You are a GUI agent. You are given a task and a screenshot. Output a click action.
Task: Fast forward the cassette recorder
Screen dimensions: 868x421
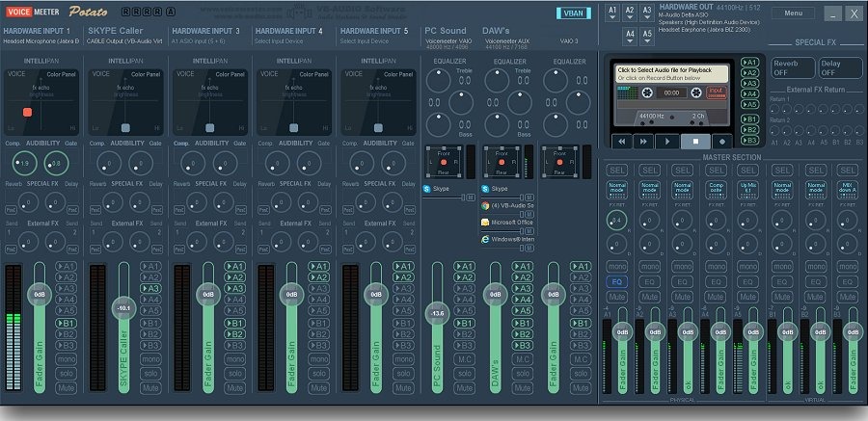(x=643, y=141)
